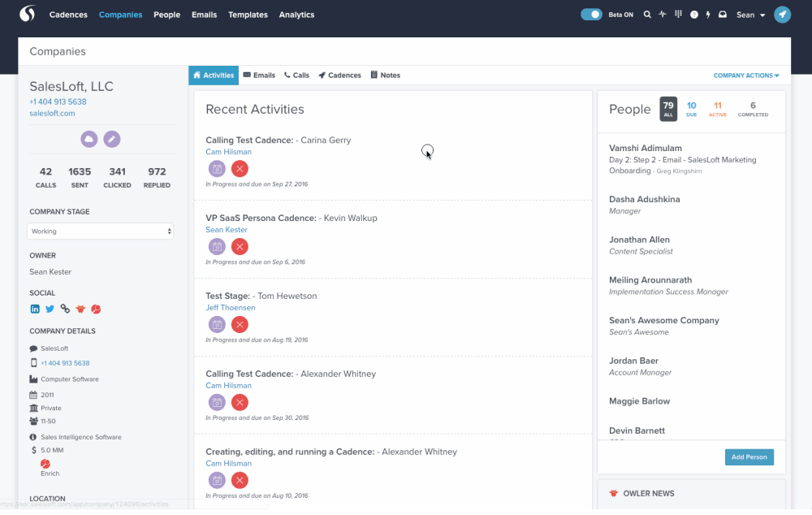This screenshot has width=812, height=515.
Task: Click the 972 Replied statistic
Action: (x=157, y=177)
